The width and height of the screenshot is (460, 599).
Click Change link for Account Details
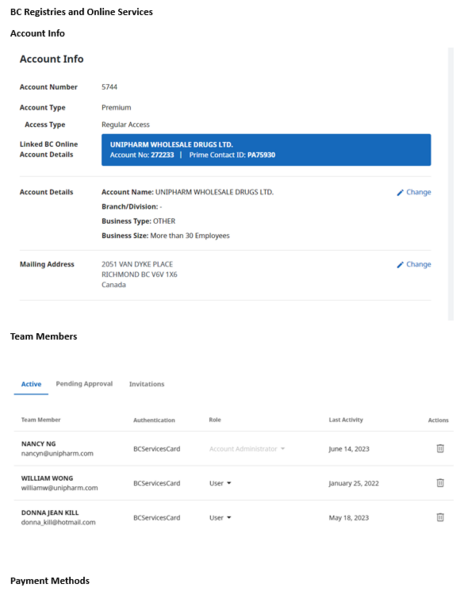[x=418, y=192]
